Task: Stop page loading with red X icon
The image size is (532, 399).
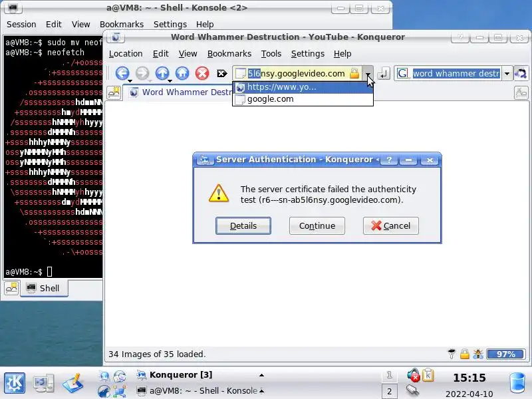Action: point(202,73)
